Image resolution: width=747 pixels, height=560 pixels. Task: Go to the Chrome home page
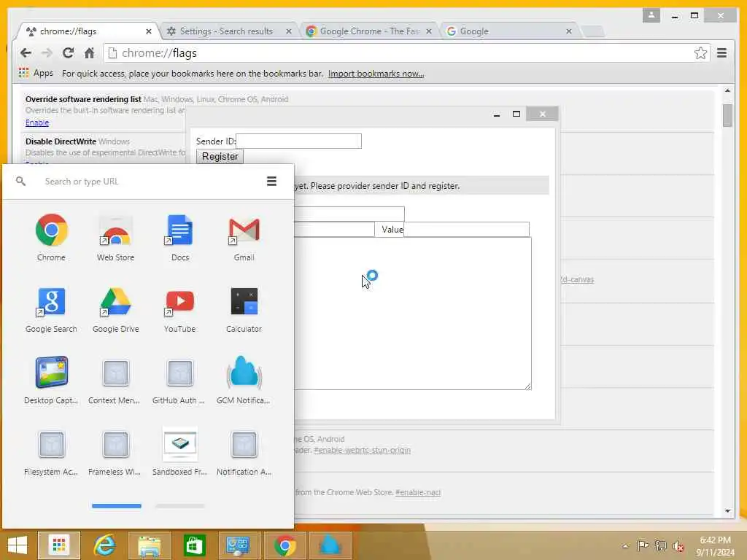pos(89,52)
